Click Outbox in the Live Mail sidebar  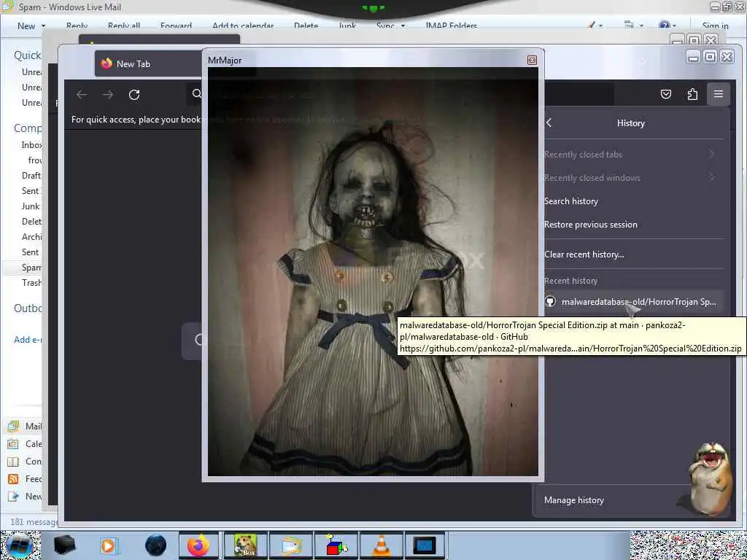pyautogui.click(x=28, y=308)
